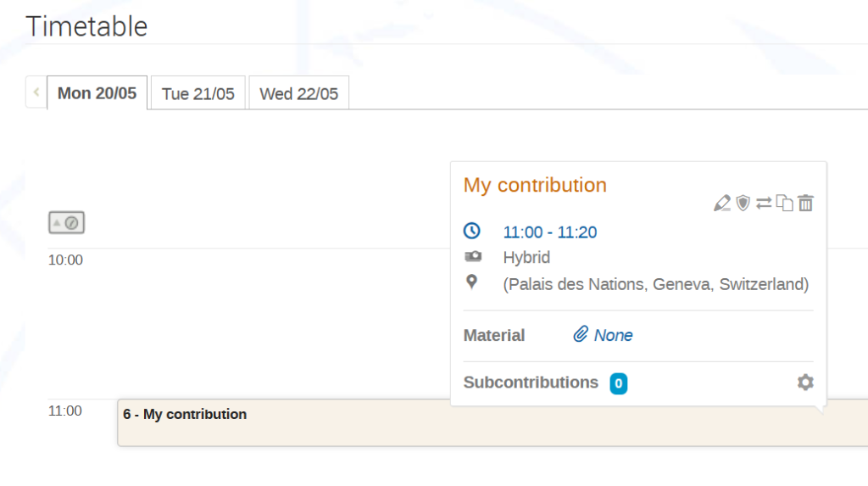Move contribution with the swap arrows icon
The image size is (868, 486).
[764, 204]
